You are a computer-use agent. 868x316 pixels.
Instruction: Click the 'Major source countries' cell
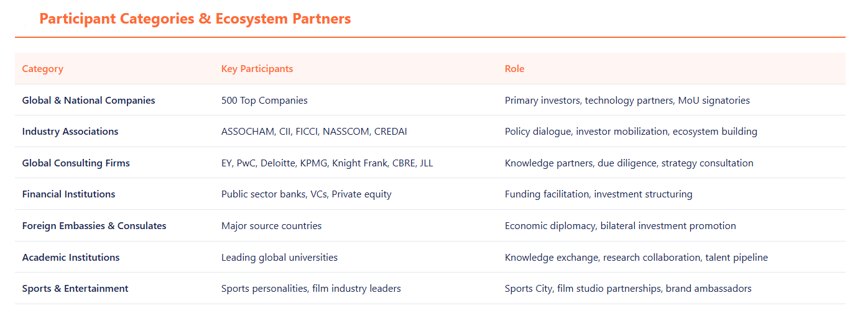(x=271, y=226)
